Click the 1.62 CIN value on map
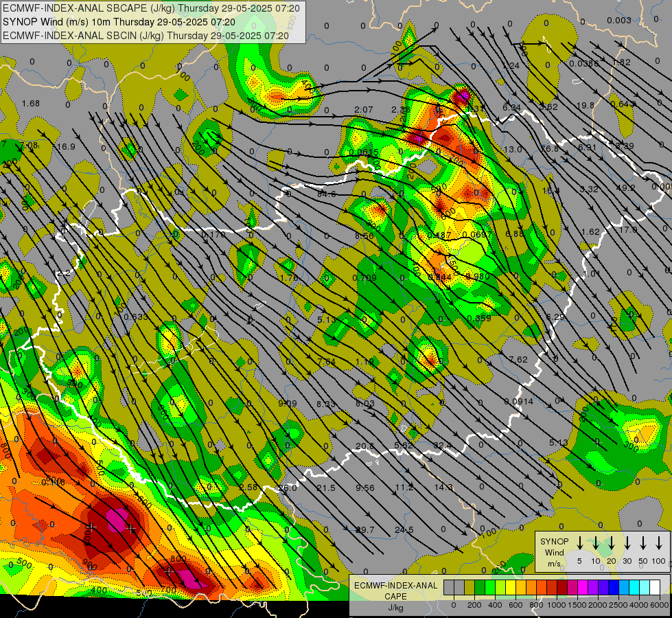Screen dimensions: 672x618 tap(590, 232)
